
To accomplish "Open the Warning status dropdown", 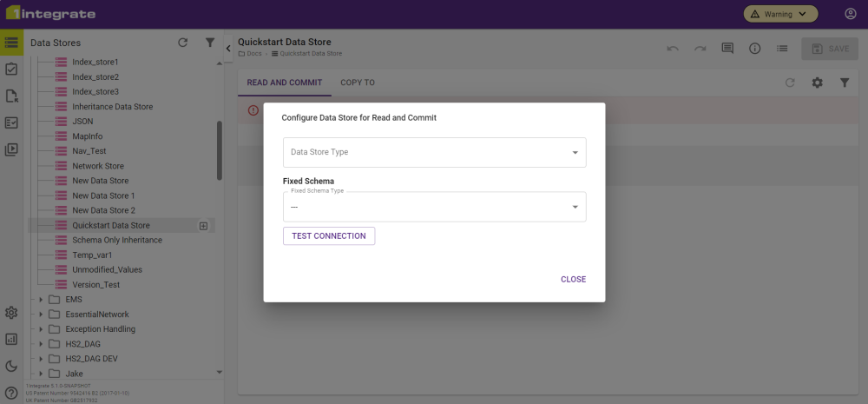I will click(x=780, y=14).
